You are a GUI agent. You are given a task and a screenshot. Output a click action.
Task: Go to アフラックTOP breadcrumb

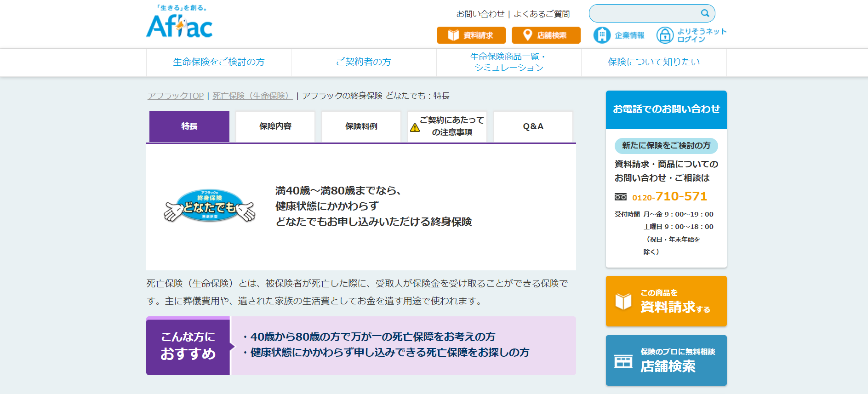(175, 96)
